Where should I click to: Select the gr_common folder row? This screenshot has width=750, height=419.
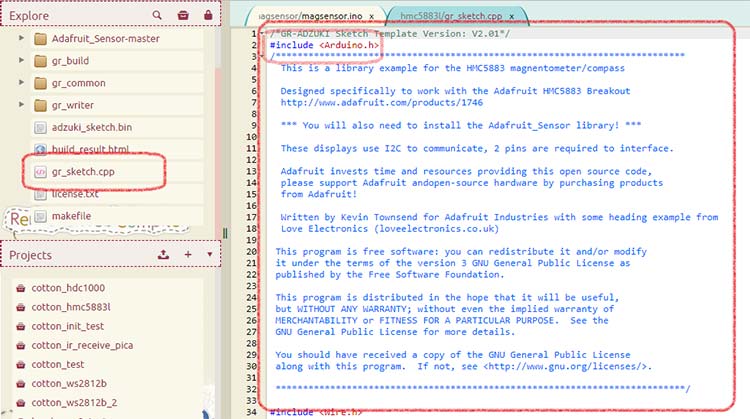[x=118, y=83]
